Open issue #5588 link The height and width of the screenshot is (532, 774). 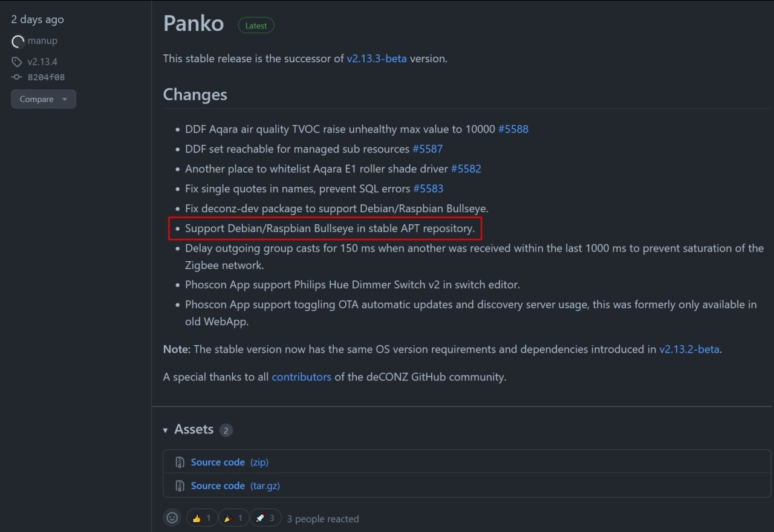tap(513, 129)
